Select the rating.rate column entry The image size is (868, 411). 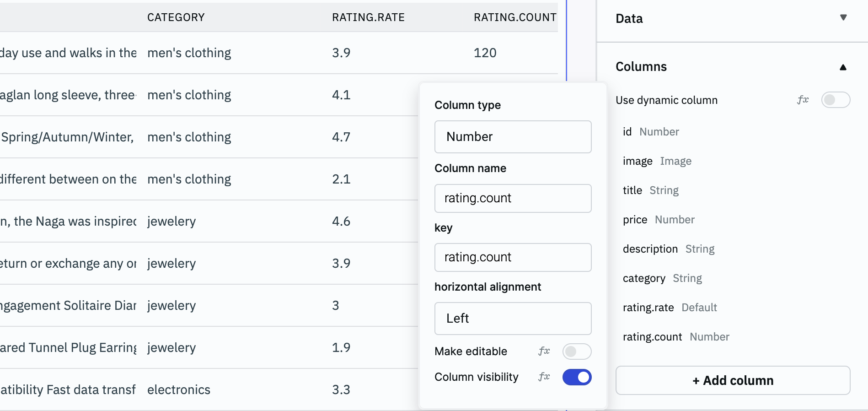coord(670,308)
